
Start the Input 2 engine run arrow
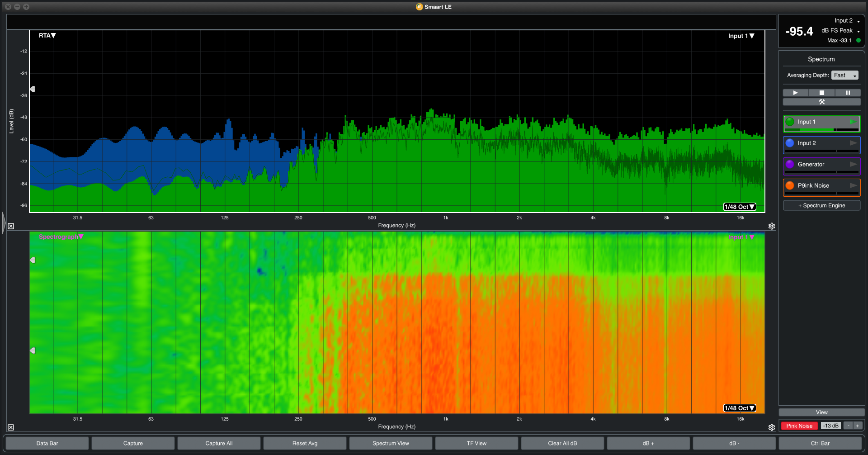coord(853,143)
